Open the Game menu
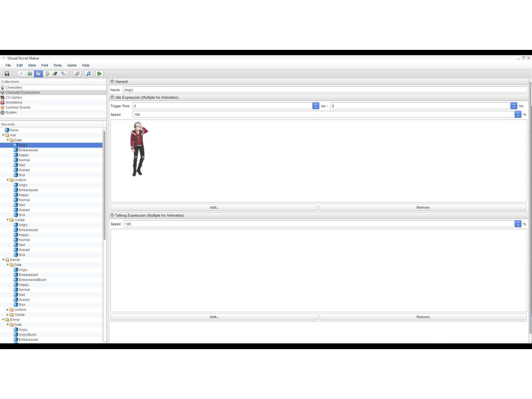The width and height of the screenshot is (532, 399). click(72, 65)
